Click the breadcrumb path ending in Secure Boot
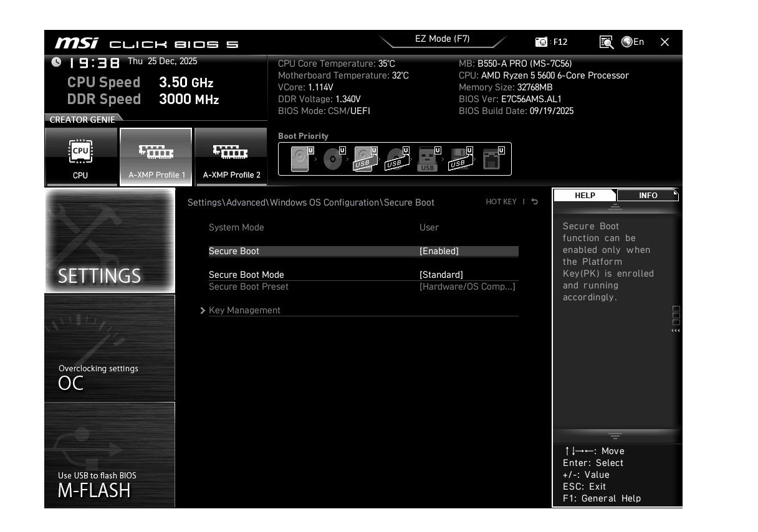The height and width of the screenshot is (532, 758). click(311, 202)
